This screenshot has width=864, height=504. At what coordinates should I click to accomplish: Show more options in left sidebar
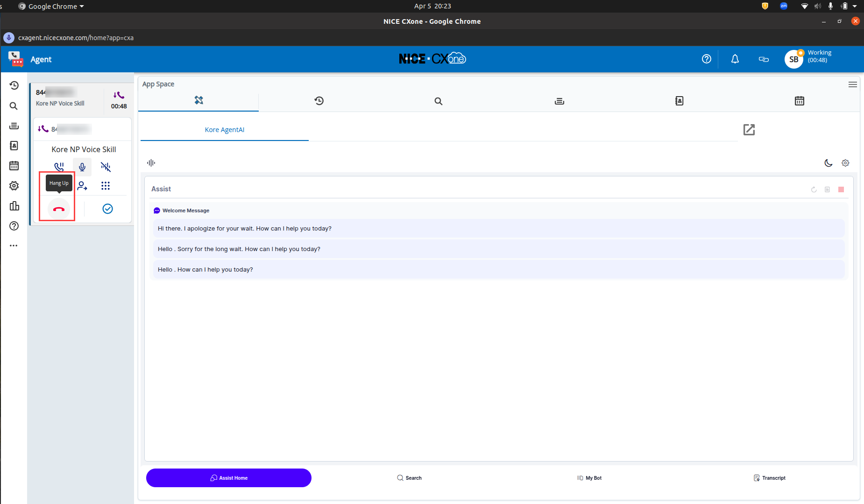click(x=14, y=245)
